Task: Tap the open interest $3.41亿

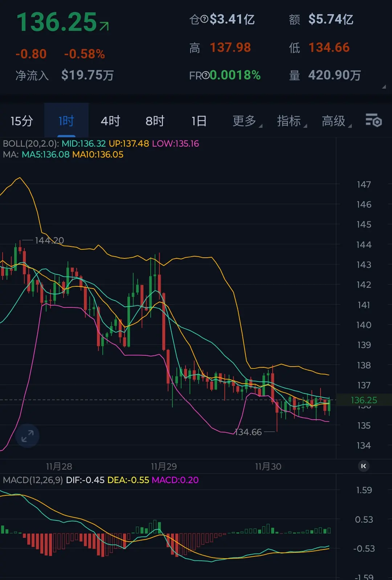Action: 232,19
